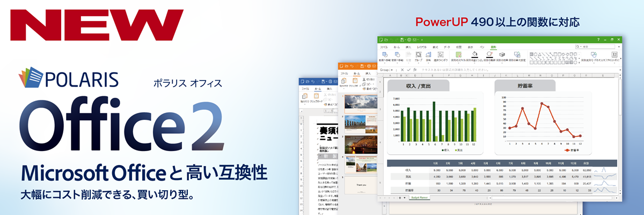
Task: Click the Paste icon in the presentation window
Action: point(343,81)
